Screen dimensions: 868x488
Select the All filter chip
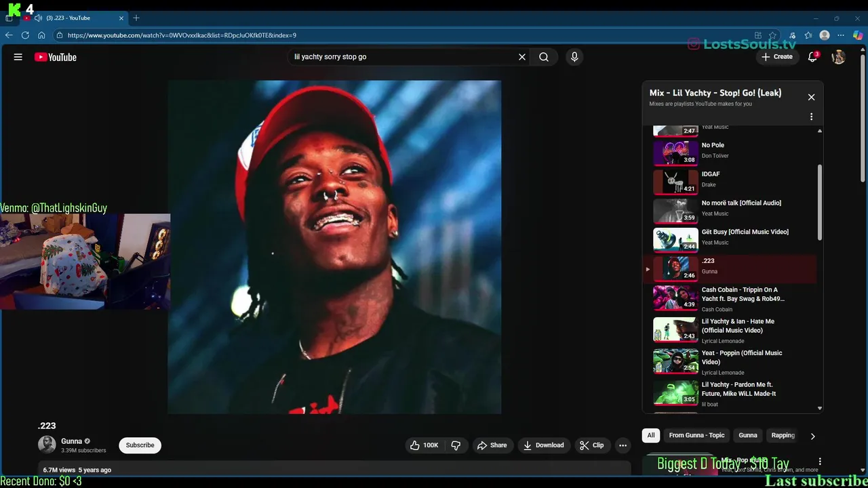click(651, 435)
